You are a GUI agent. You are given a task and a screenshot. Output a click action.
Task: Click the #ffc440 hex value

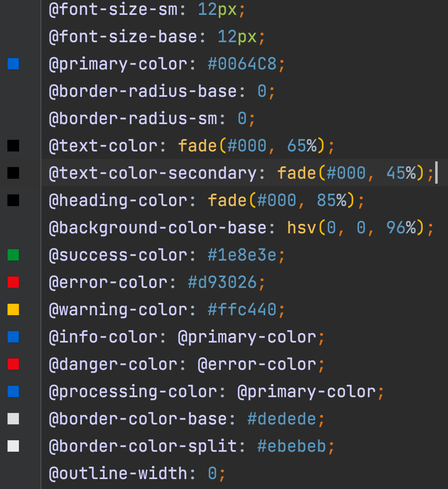242,309
